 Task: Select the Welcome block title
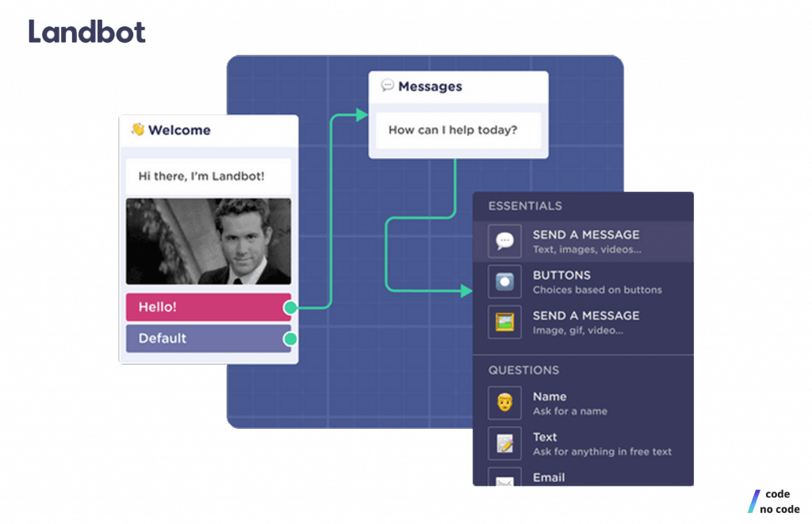pyautogui.click(x=179, y=130)
